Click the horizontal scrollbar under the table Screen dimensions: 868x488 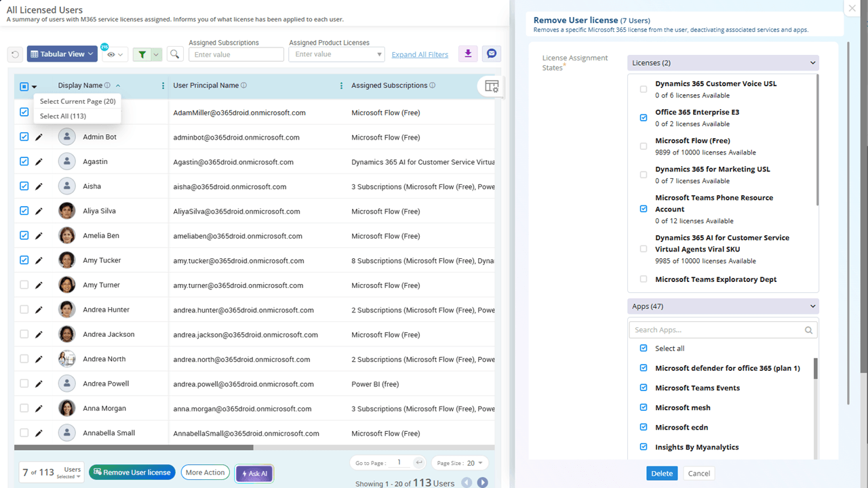(x=134, y=447)
